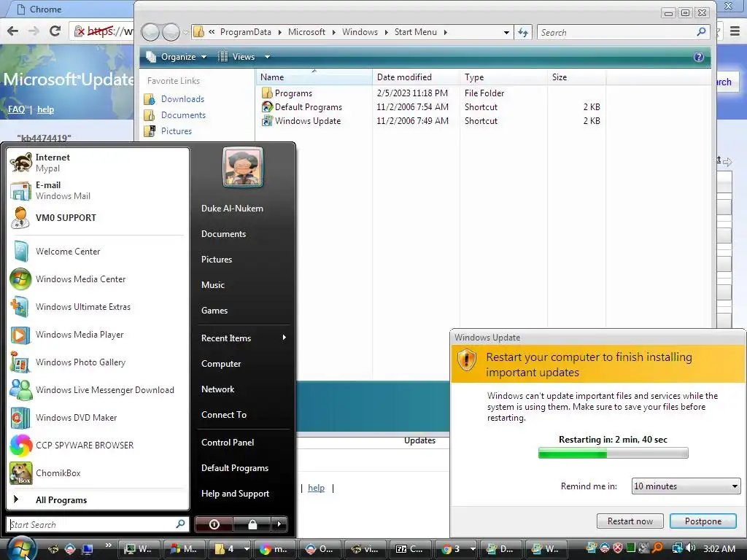Viewport: 747px width, 560px height.
Task: Click the user account picture
Action: point(242,167)
